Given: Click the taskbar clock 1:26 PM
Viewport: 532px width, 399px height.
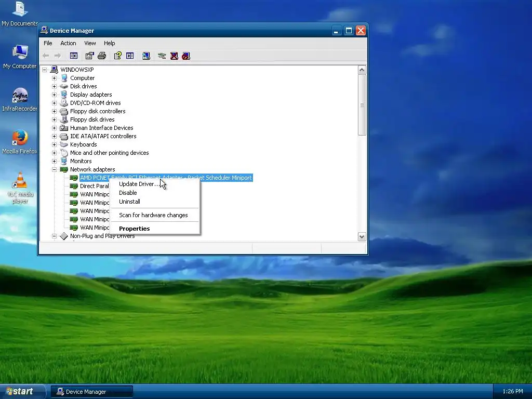Looking at the screenshot, I should tap(513, 392).
